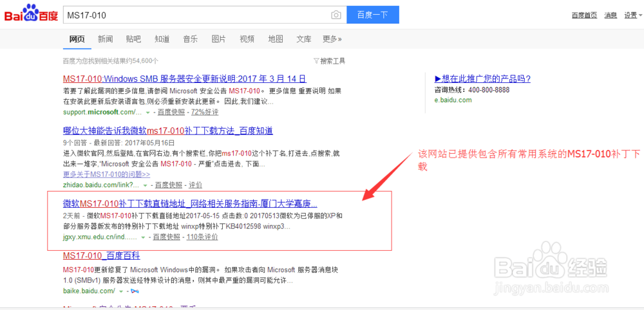Viewport: 644px width, 310px height.
Task: Open 百度快照 for zhidao result
Action: pos(168,185)
